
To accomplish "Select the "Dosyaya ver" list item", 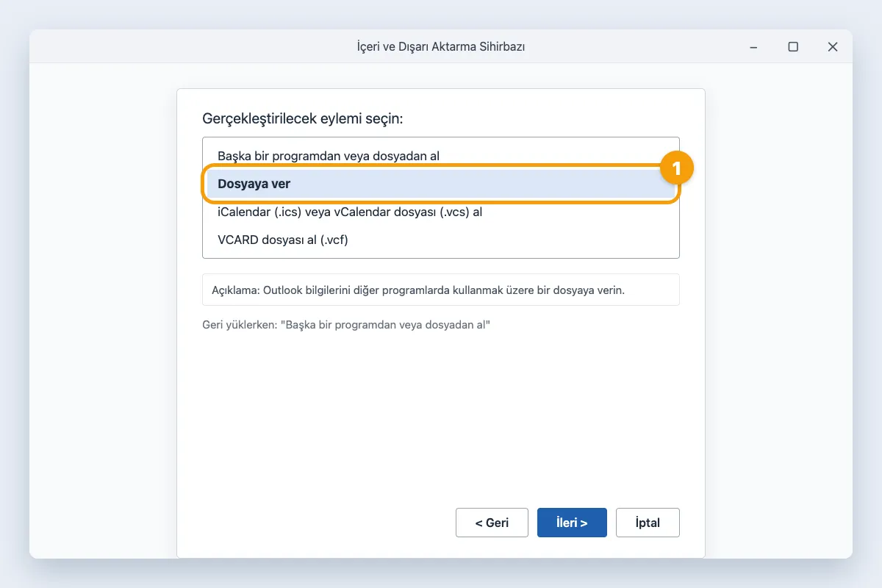I will 441,184.
